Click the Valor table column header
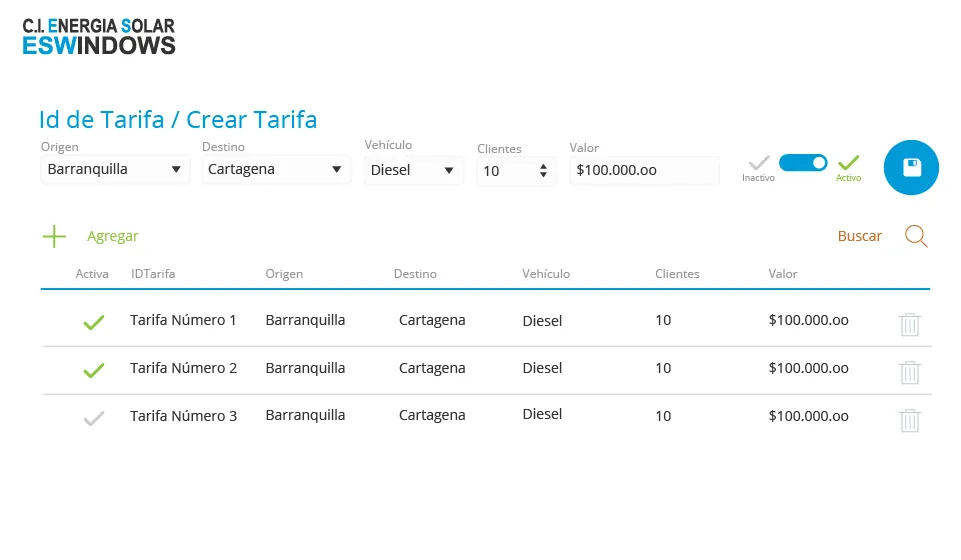This screenshot has width=961, height=560. coord(783,274)
